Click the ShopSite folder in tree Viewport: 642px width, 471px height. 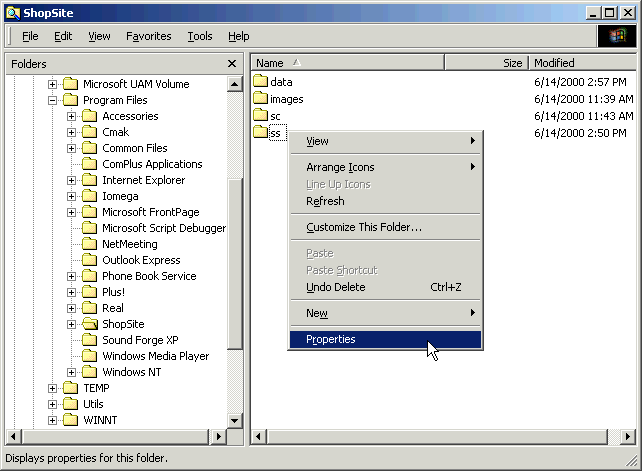pyautogui.click(x=122, y=324)
